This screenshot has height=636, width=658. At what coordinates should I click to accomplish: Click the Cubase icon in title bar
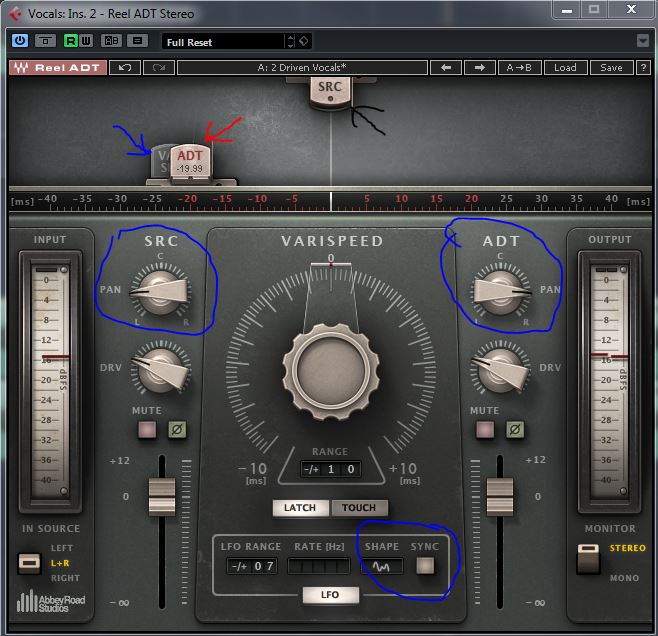[16, 14]
